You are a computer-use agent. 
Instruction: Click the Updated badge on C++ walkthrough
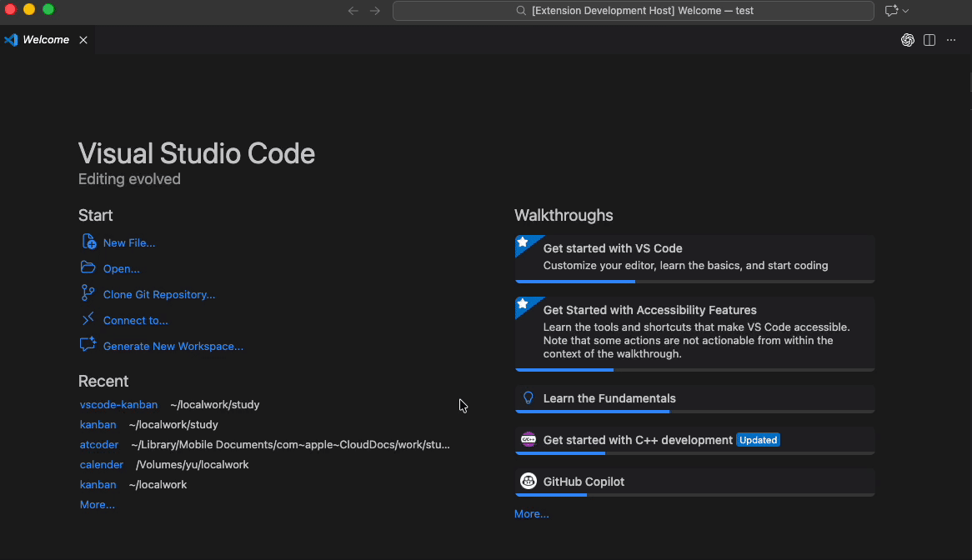pos(758,440)
